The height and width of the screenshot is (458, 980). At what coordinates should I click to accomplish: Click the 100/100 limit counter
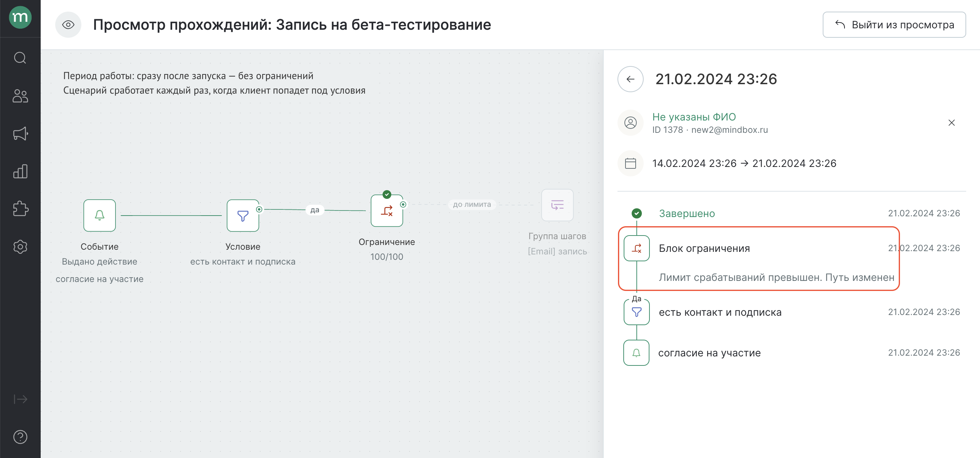(x=386, y=257)
